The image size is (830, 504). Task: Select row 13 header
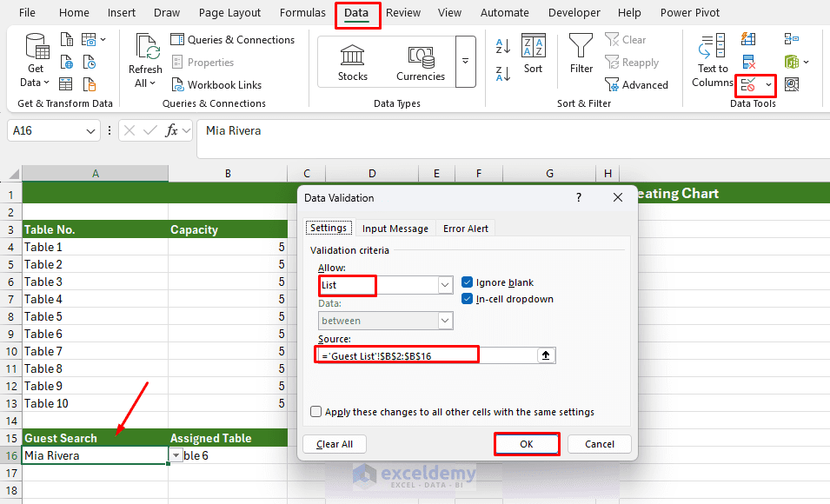11,403
